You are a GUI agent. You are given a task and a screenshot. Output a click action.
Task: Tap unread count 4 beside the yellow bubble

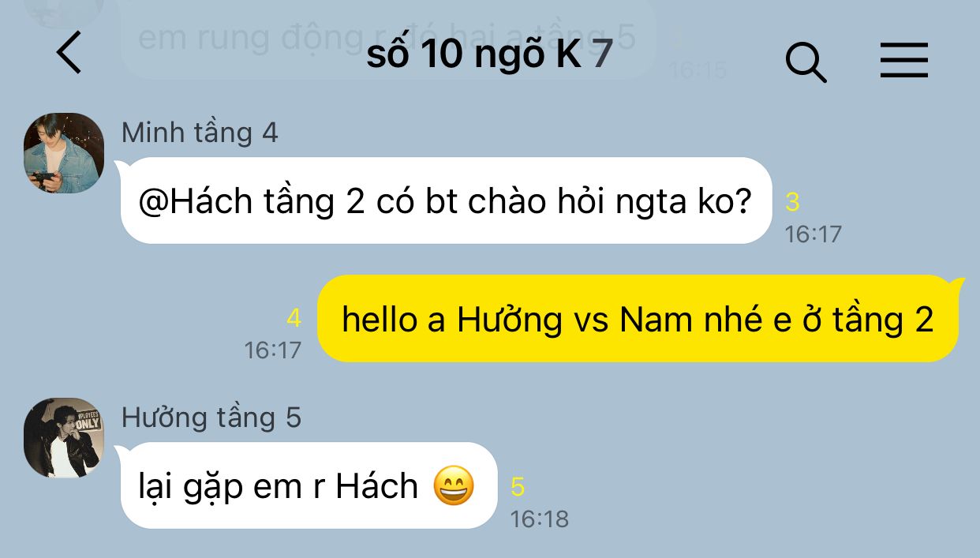coord(294,319)
